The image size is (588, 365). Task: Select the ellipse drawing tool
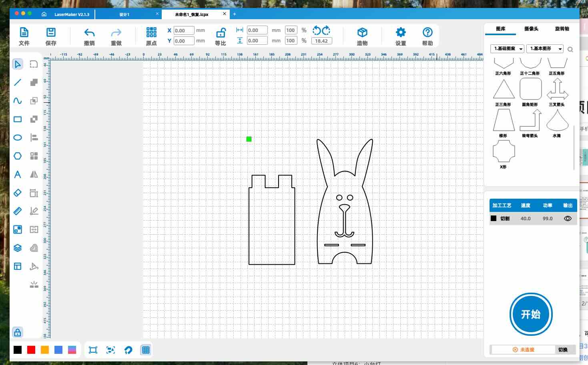(18, 138)
